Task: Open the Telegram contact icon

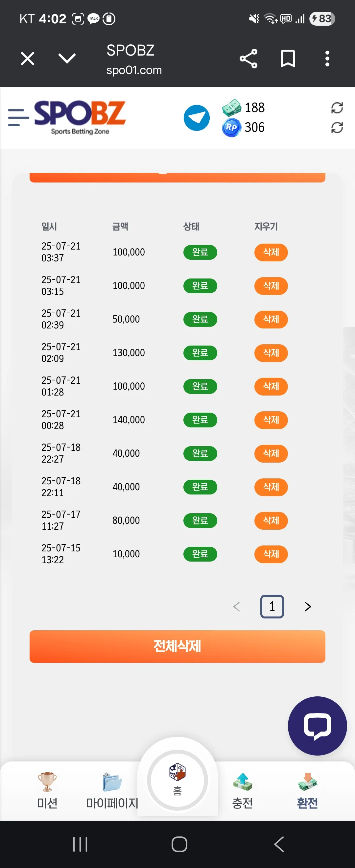Action: coord(196,118)
